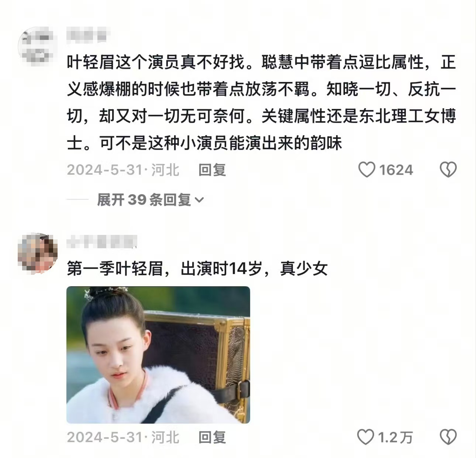Screen dimensions: 476x458
Task: Reply to the second comment via 回复
Action: [212, 437]
